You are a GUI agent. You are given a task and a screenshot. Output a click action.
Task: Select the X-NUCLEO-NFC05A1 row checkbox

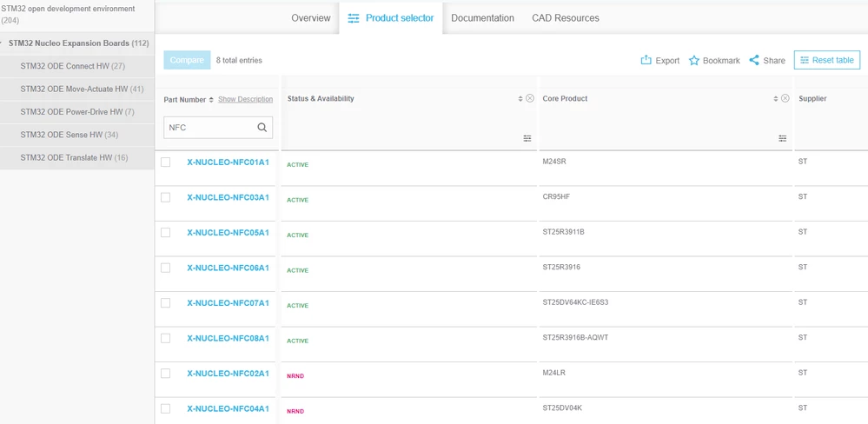tap(165, 233)
